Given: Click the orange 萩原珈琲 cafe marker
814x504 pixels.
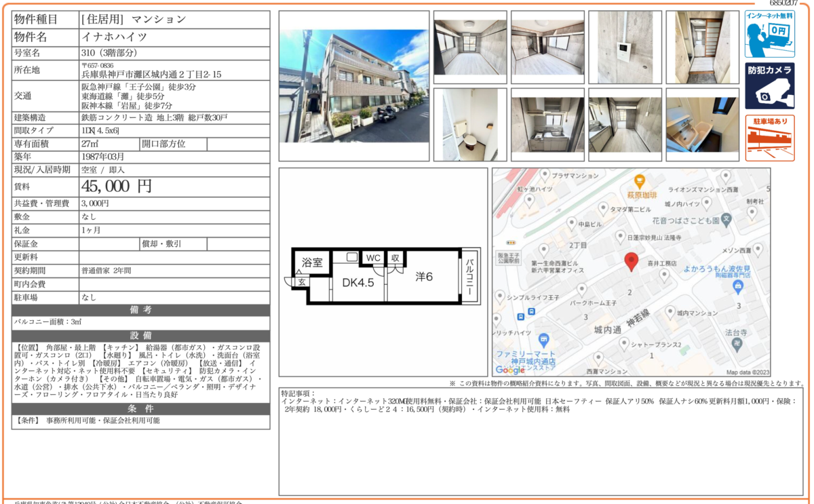Looking at the screenshot, I should [x=639, y=181].
